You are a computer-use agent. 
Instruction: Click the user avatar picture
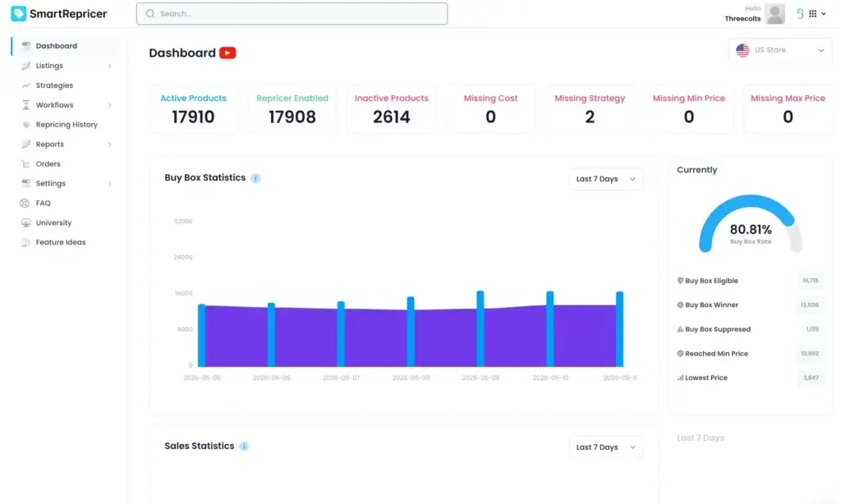pos(774,13)
